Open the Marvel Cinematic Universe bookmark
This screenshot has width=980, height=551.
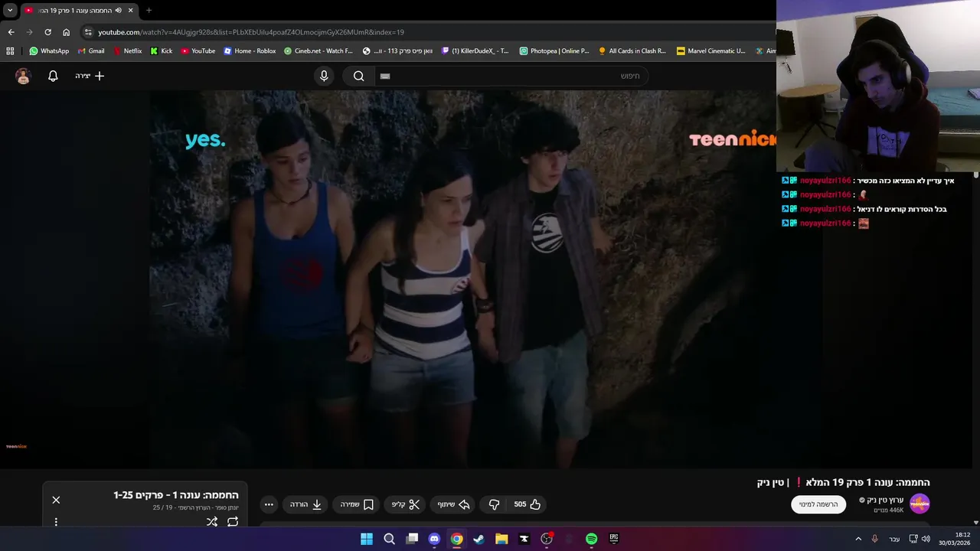(x=711, y=51)
